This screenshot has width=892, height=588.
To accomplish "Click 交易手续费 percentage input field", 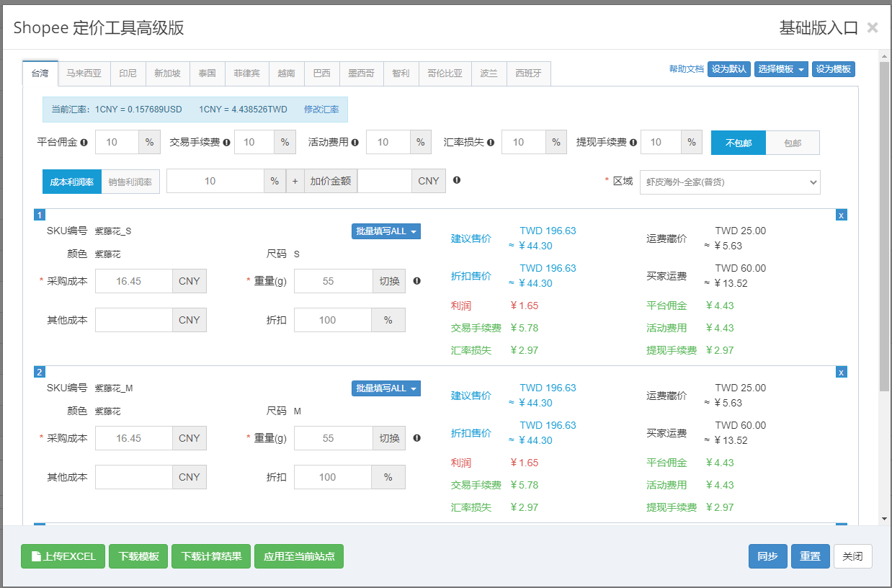I will pos(254,143).
